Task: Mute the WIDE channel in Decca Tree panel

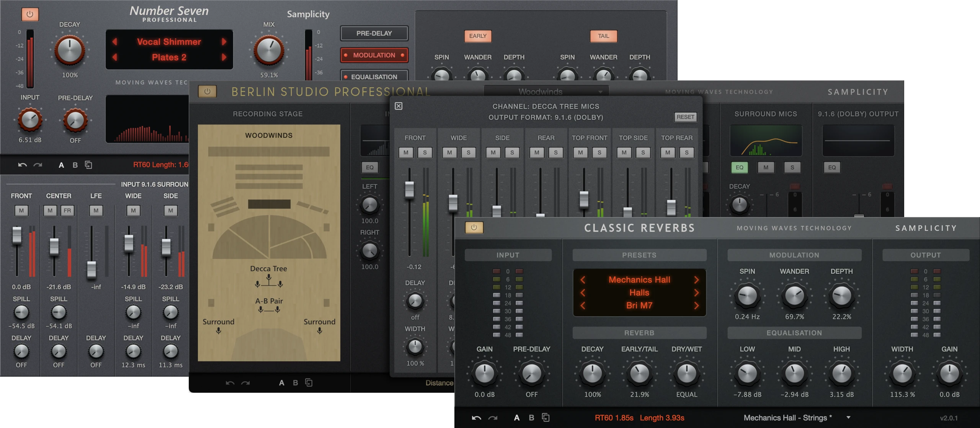Action: [x=449, y=152]
